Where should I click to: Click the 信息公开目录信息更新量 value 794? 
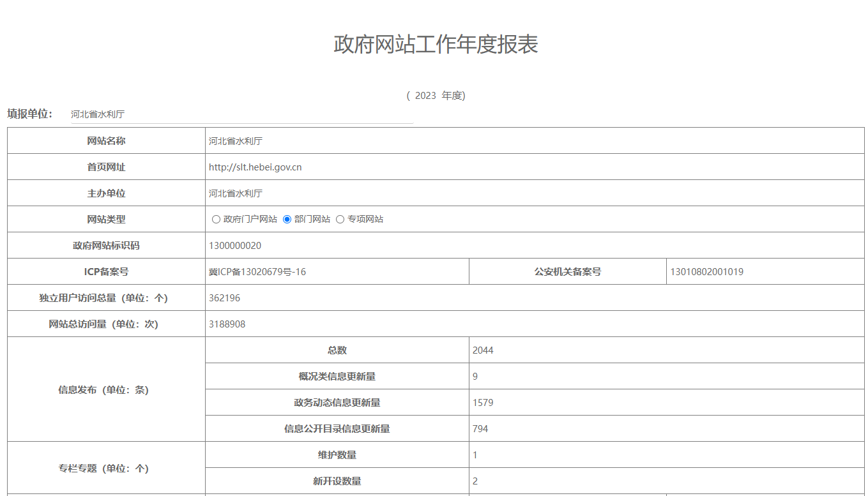(480, 429)
